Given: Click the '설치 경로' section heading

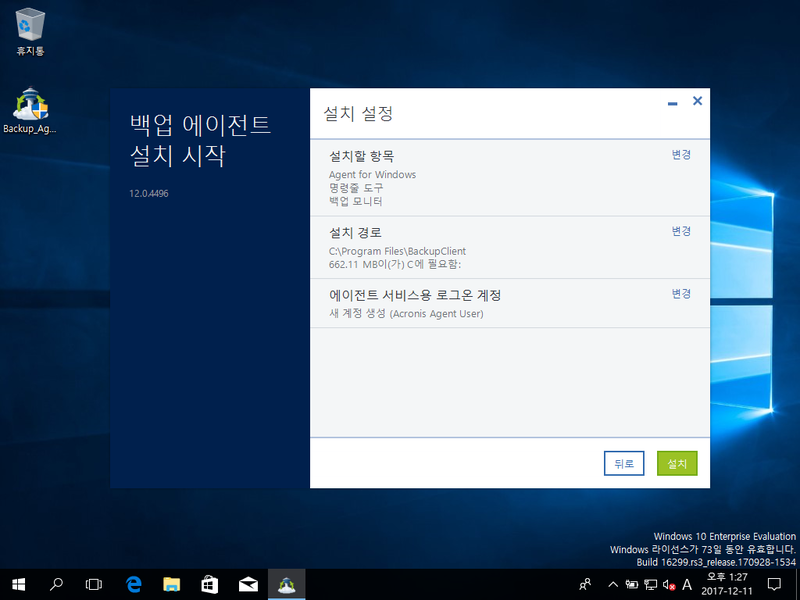Looking at the screenshot, I should 356,233.
